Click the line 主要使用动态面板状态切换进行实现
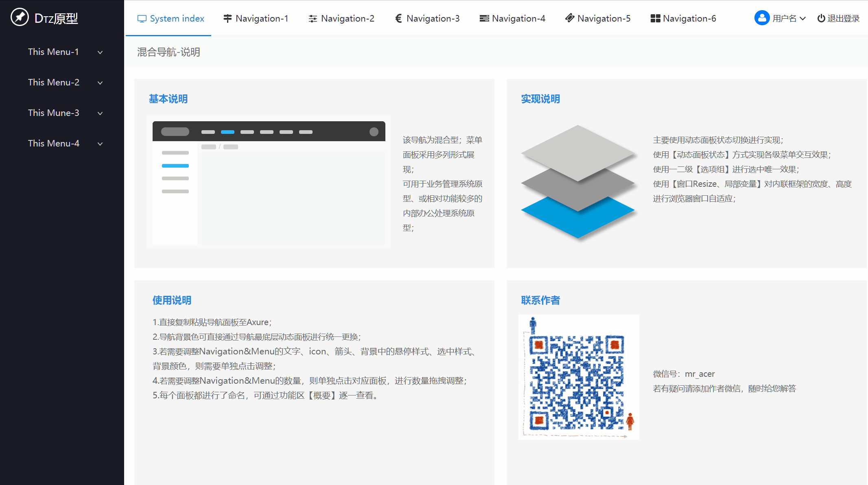Image resolution: width=868 pixels, height=485 pixels. 718,140
